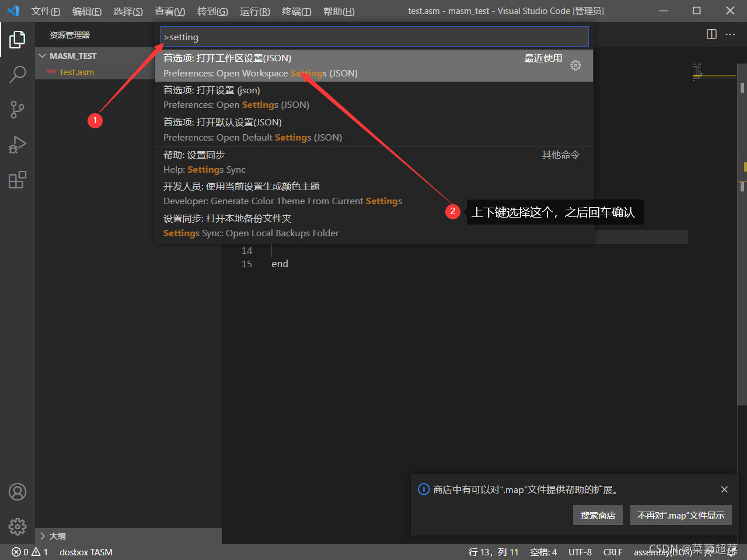Open the Explorer view in activity bar
747x560 pixels.
point(18,40)
